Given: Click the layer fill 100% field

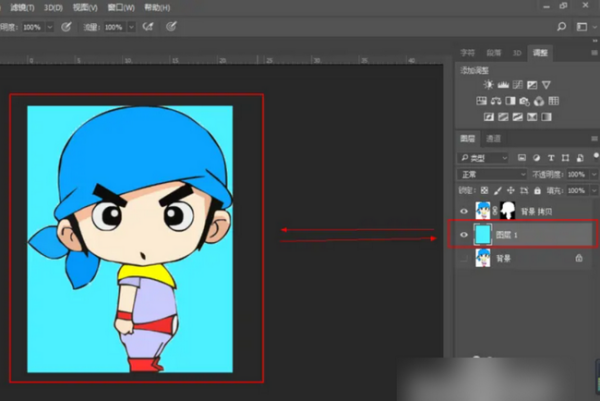Looking at the screenshot, I should (x=579, y=190).
